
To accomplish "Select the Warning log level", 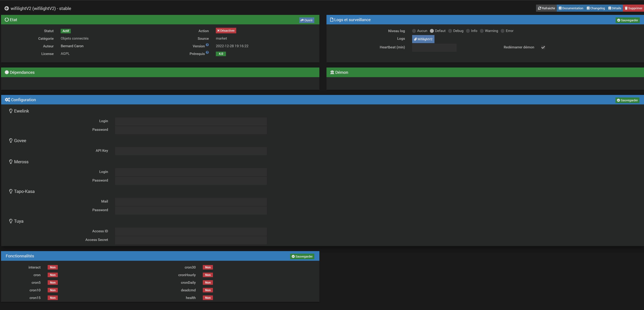I will coord(482,31).
